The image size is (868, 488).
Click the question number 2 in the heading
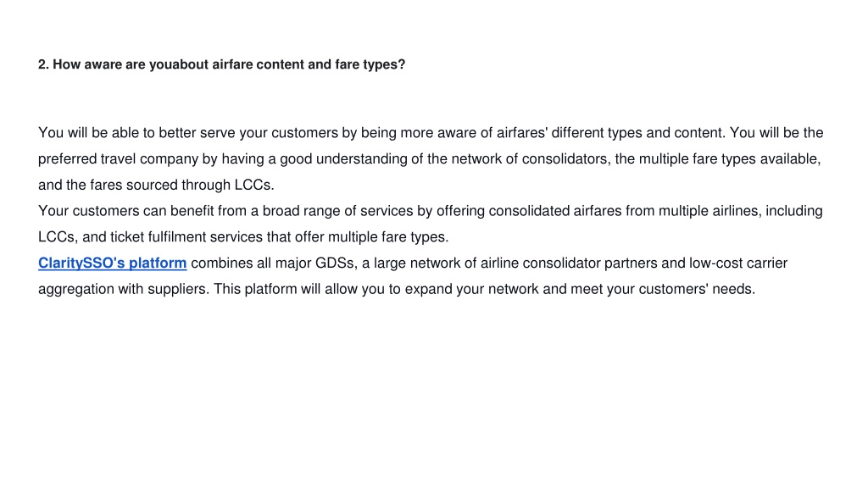click(43, 64)
